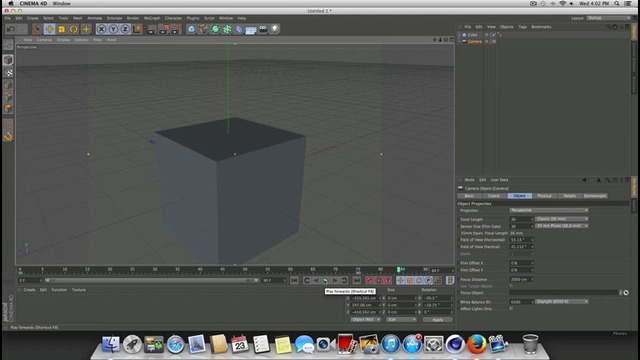Open Focal Length preset dropdown

[x=562, y=219]
